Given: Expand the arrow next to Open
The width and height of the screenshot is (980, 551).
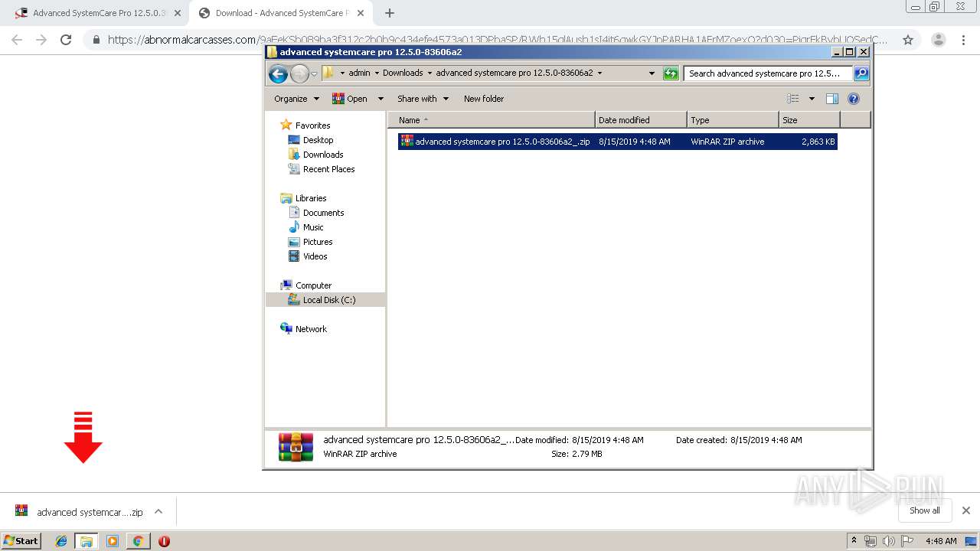Looking at the screenshot, I should point(381,99).
